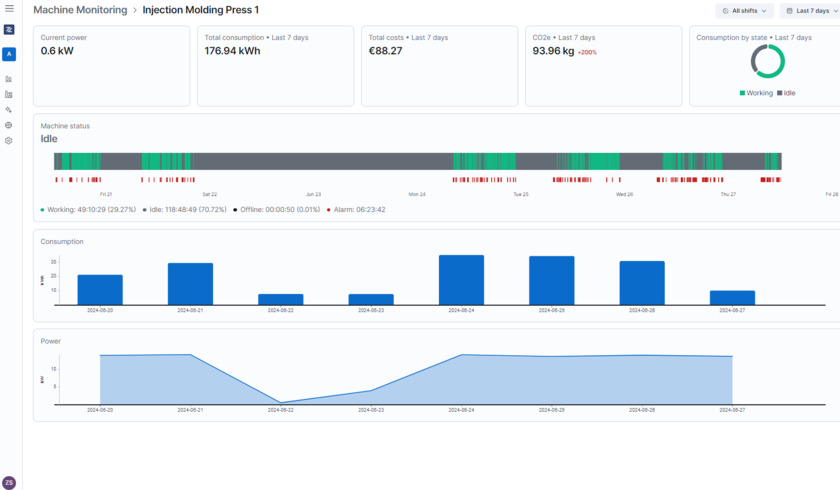Image resolution: width=840 pixels, height=490 pixels.
Task: Click the sparkle sidebar icon
Action: 9,110
